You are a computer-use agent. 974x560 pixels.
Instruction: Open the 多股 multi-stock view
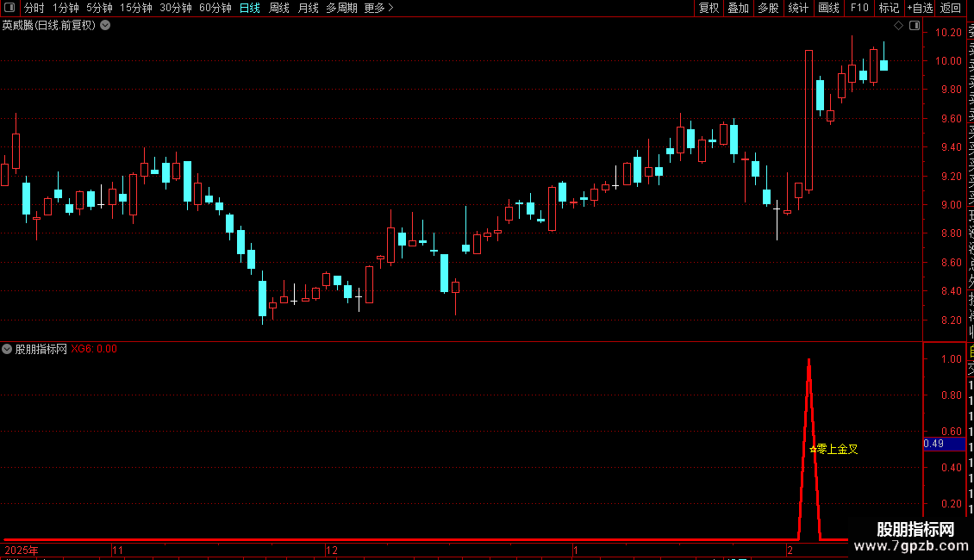click(768, 8)
